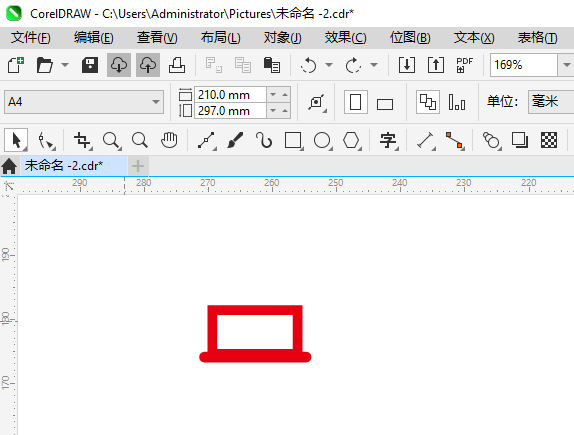Open the units 毫米 dropdown
Image resolution: width=574 pixels, height=435 pixels.
pyautogui.click(x=551, y=102)
